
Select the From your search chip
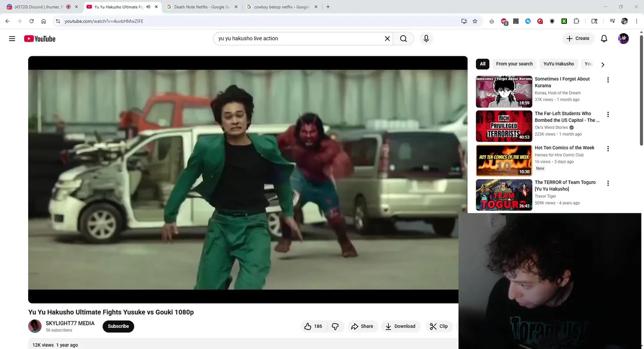514,64
